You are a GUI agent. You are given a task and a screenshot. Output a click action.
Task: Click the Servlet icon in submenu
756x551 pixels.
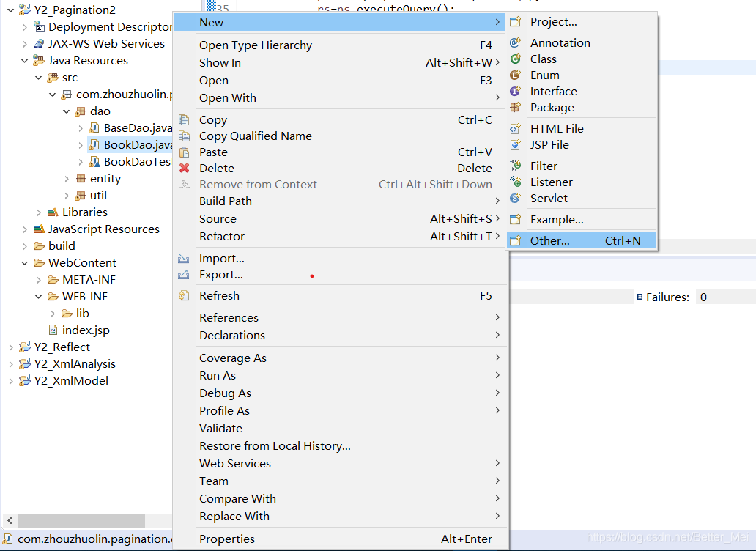(516, 198)
